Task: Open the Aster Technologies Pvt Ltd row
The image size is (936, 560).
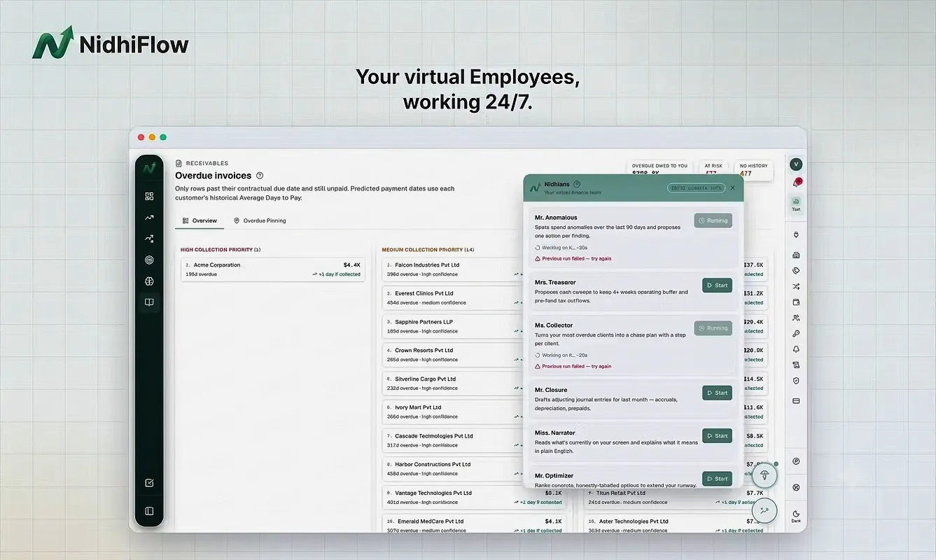Action: [676, 525]
